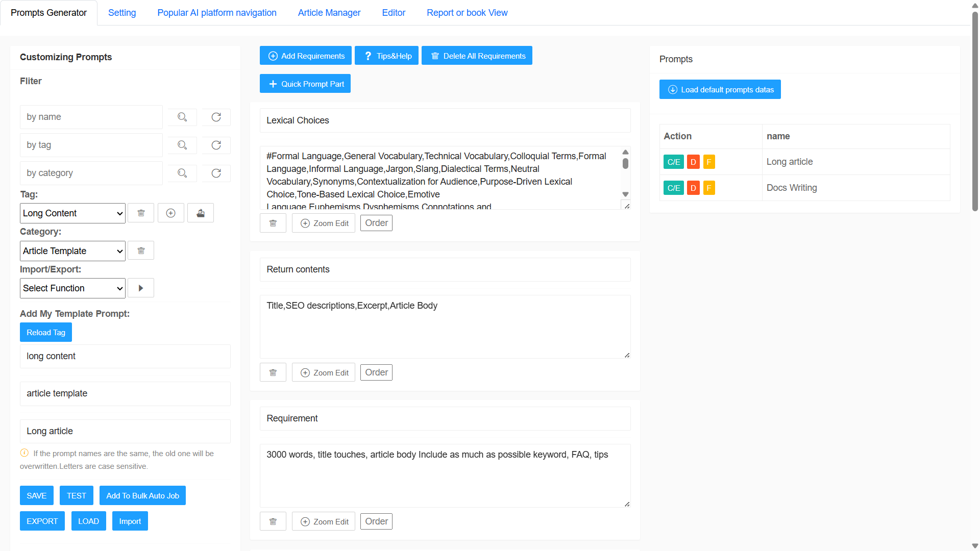Screen dimensions: 980x551
Task: Click Zoom Edit under Return contents
Action: [324, 372]
